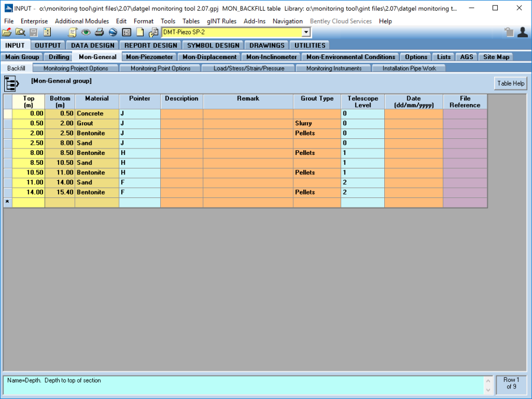
Task: Click the table tree icon beside Mon-General group
Action: coord(12,83)
